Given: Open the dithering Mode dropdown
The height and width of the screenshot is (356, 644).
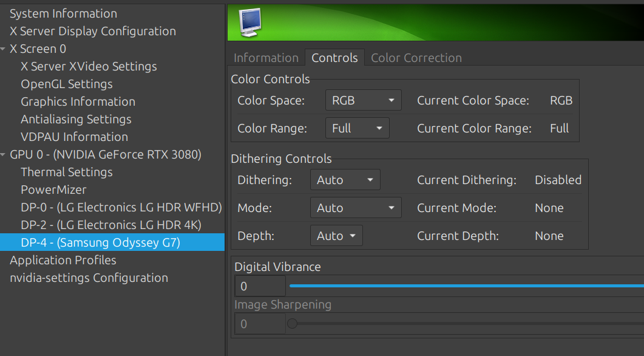Looking at the screenshot, I should tap(356, 208).
